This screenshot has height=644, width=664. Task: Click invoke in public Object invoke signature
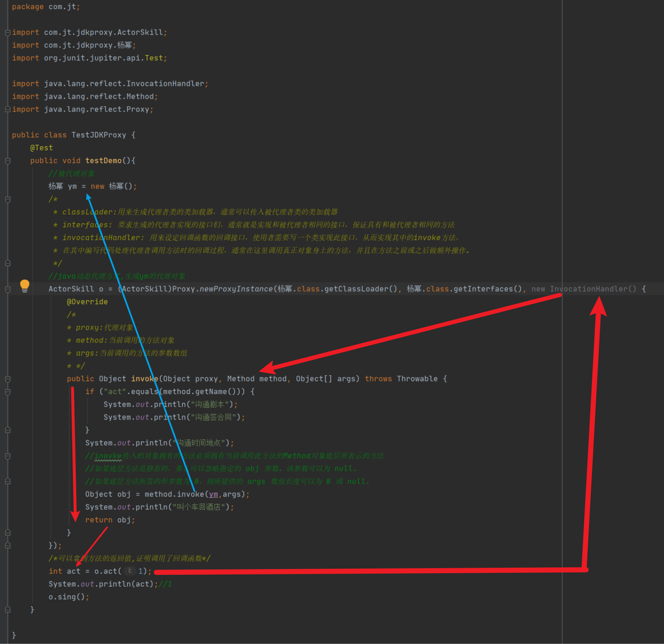click(145, 379)
